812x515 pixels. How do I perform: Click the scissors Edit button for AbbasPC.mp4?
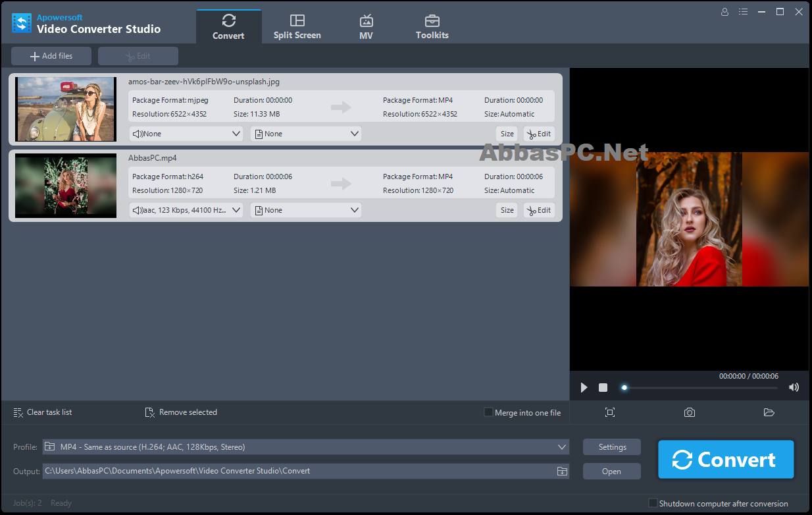coord(539,210)
